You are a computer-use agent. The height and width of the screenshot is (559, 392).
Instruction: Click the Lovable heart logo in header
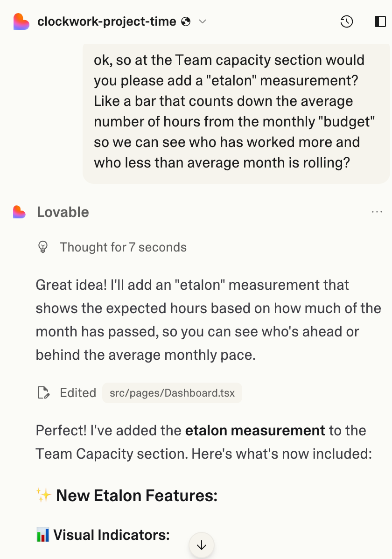tap(21, 22)
